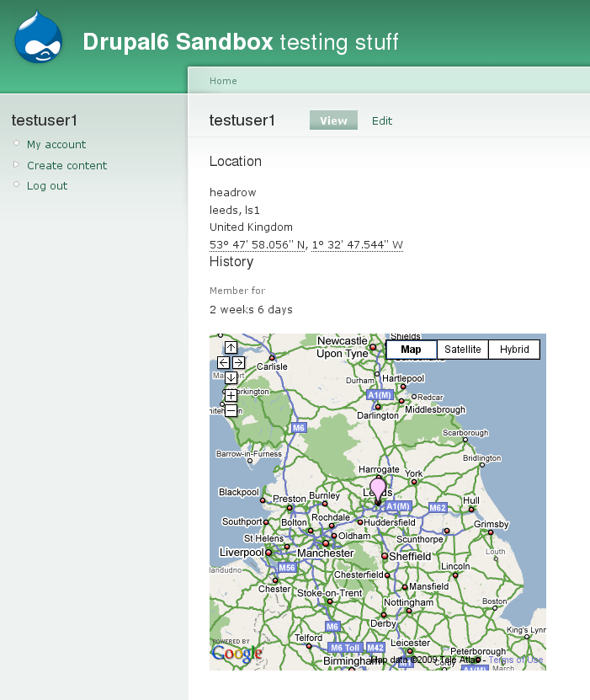
Task: Click '2 weeks 6 days' text
Action: click(x=251, y=309)
